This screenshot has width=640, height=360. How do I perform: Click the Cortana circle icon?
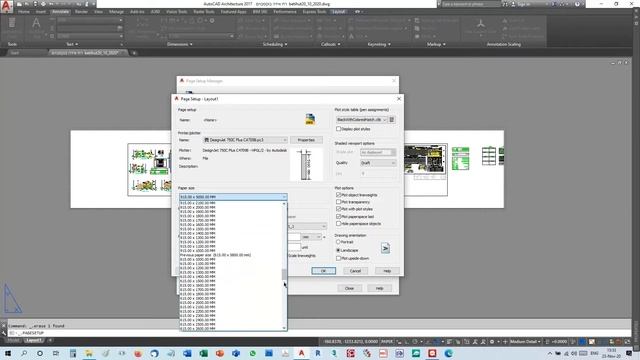40,353
